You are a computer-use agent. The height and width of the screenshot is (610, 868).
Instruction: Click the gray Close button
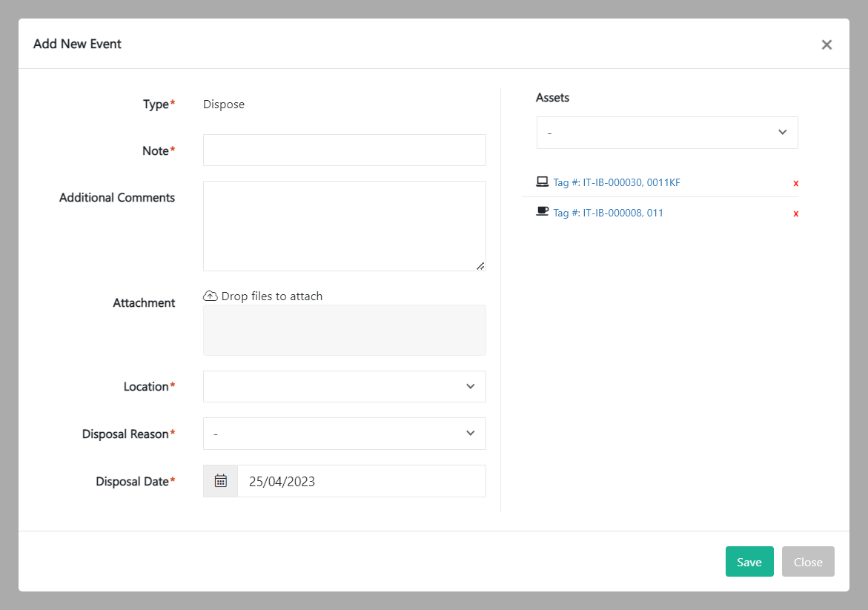click(x=808, y=562)
